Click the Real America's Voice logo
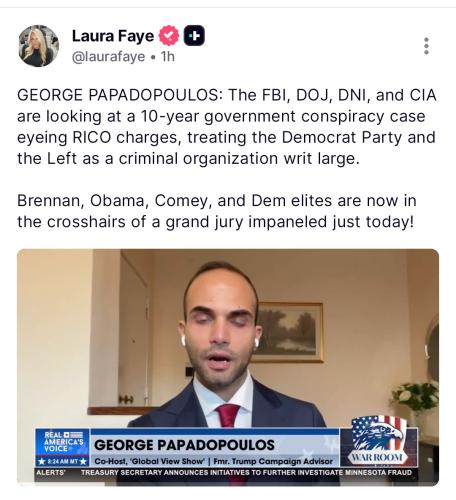Viewport: 456px width, 500px height. tap(62, 442)
